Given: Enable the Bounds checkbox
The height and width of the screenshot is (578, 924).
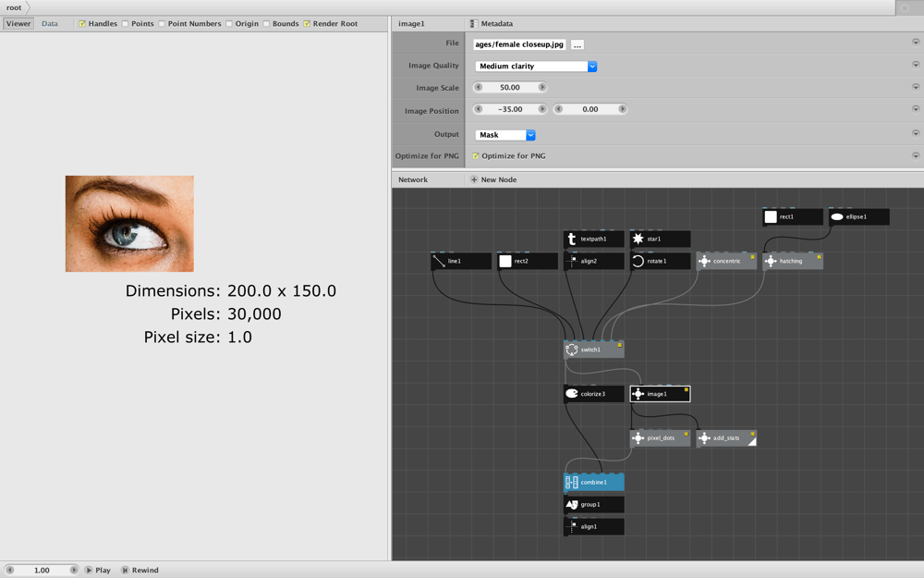Looking at the screenshot, I should click(266, 24).
